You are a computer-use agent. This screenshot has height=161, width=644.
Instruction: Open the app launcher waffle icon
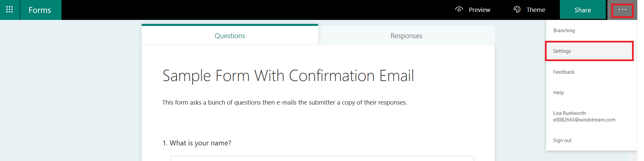[x=10, y=10]
